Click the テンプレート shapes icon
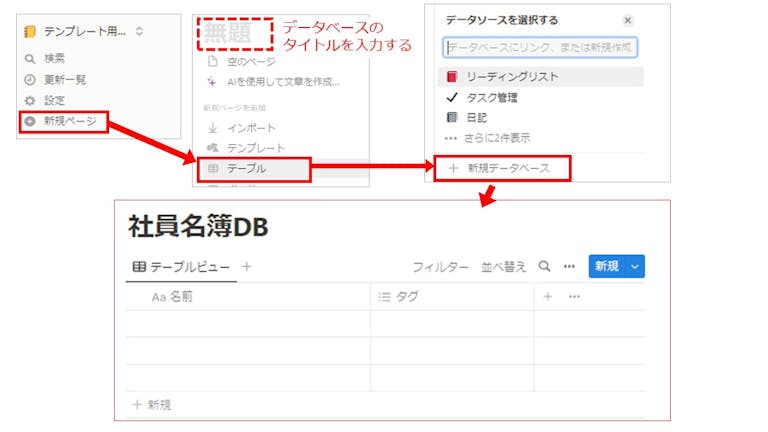 213,147
